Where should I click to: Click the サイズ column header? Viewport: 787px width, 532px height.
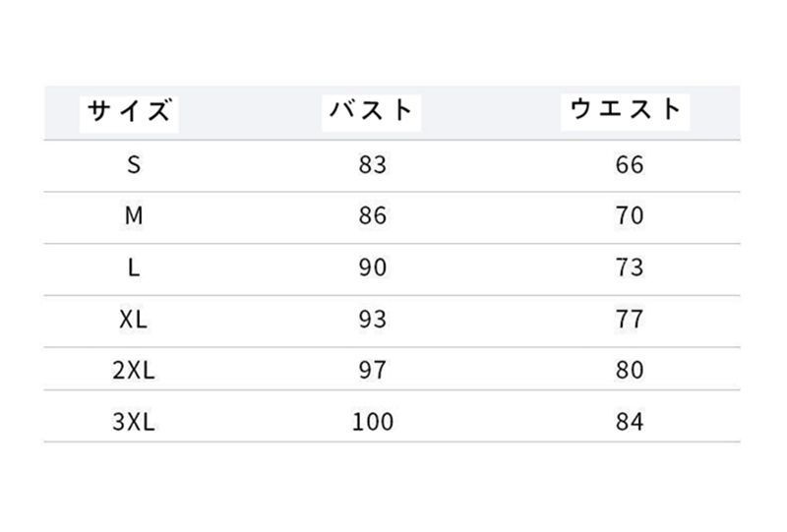point(129,110)
